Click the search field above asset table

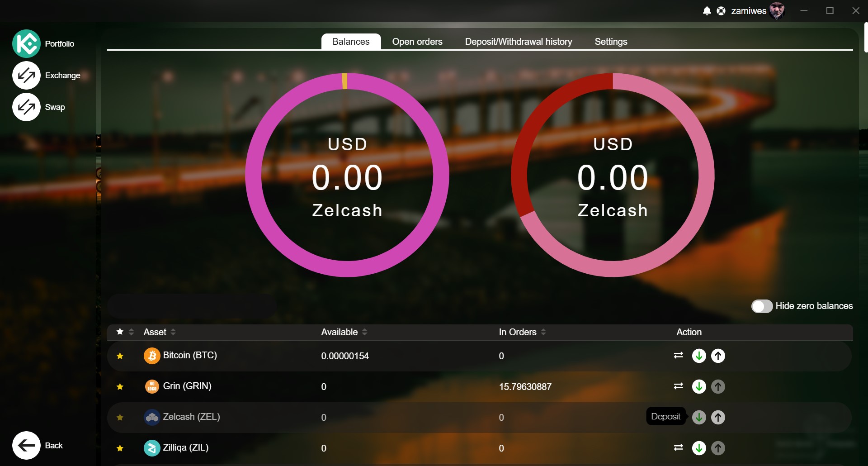coord(192,306)
